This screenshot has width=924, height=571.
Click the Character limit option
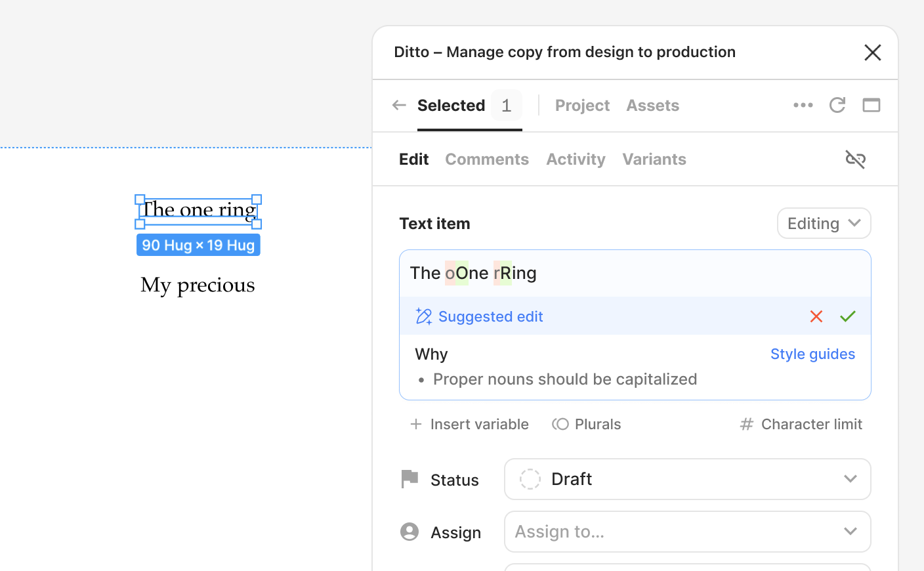pos(801,425)
